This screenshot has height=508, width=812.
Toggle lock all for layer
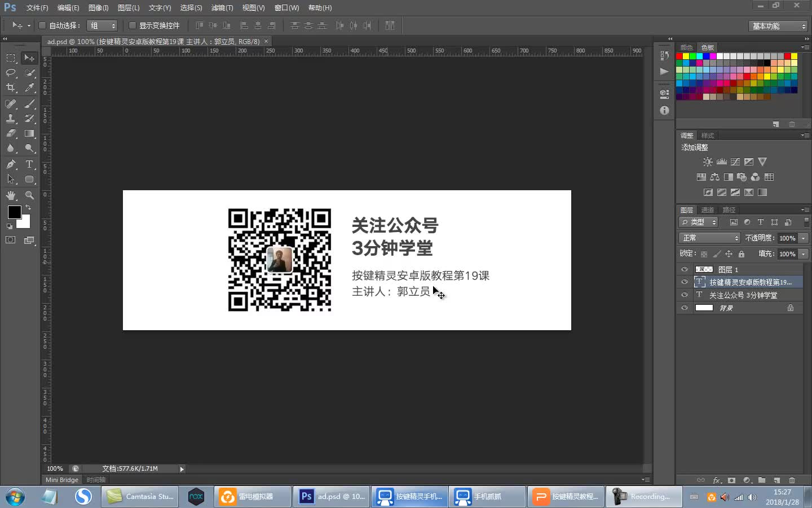coord(742,254)
